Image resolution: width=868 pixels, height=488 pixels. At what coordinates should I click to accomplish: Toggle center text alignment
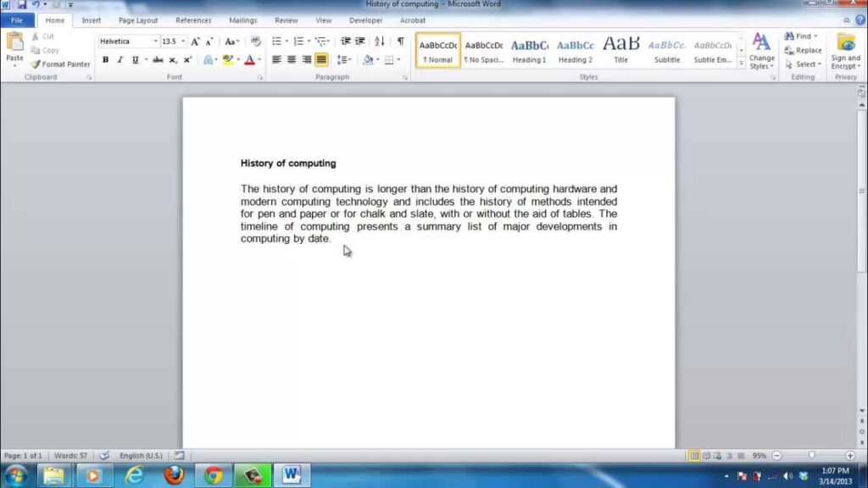(291, 58)
